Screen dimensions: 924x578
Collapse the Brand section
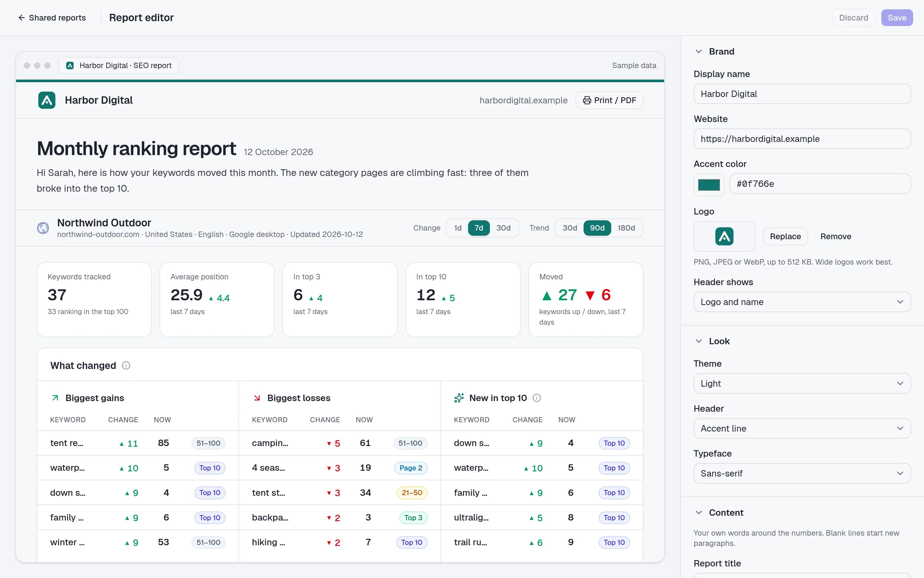pos(699,51)
